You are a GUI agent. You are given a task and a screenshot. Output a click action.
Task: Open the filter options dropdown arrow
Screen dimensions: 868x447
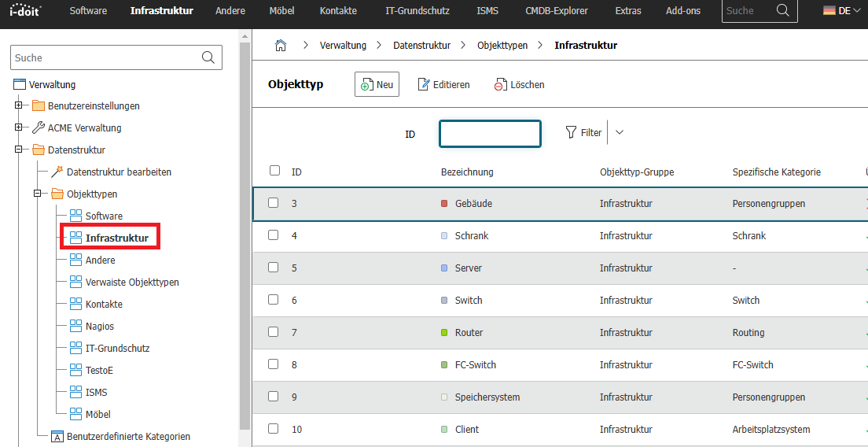point(620,132)
